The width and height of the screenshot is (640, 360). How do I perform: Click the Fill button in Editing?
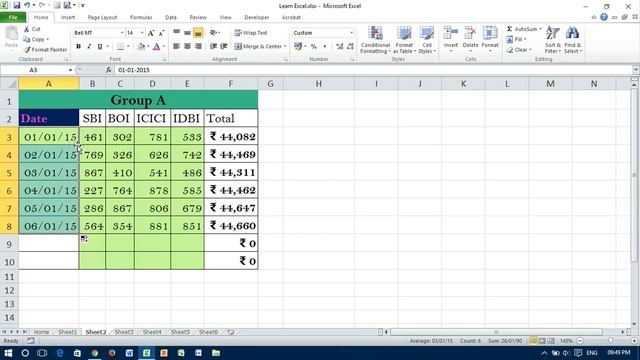pos(516,39)
